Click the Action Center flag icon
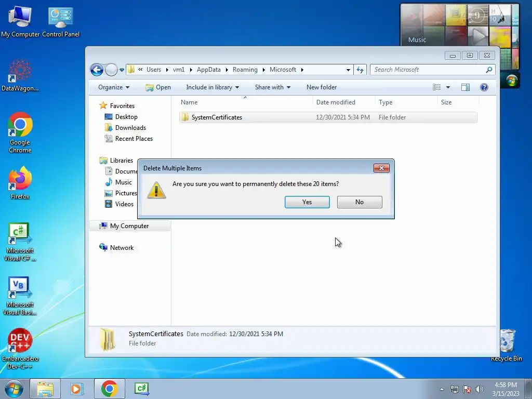This screenshot has width=532, height=399. [x=467, y=389]
